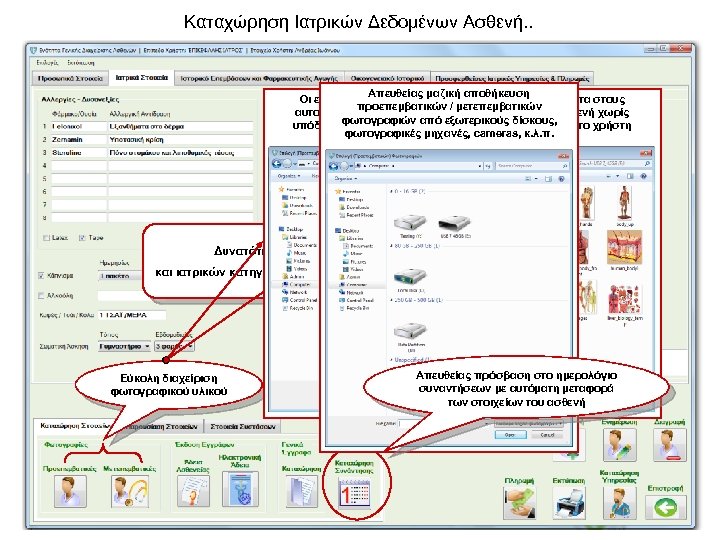
Task: Toggle the Tape allergy checkbox
Action: click(82, 238)
